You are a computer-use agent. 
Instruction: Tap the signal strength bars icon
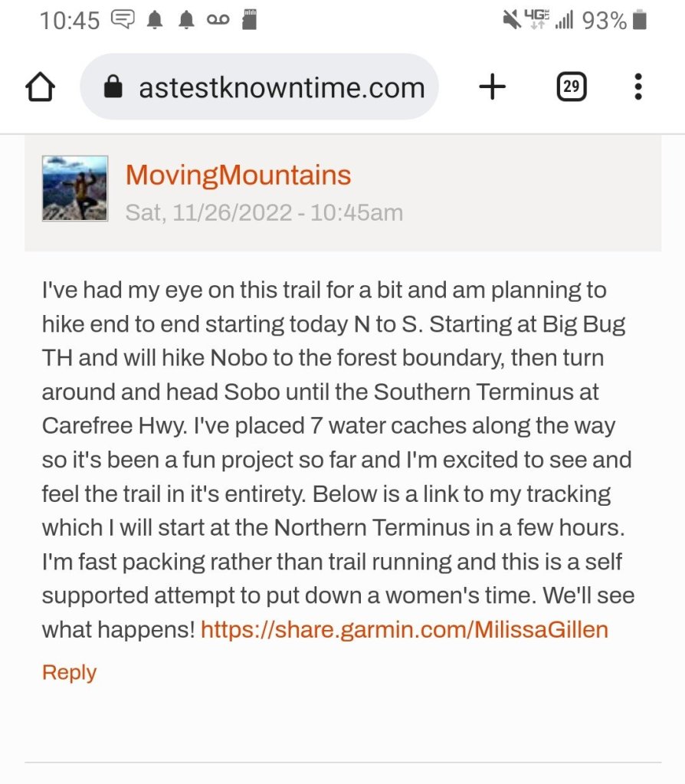click(x=565, y=20)
